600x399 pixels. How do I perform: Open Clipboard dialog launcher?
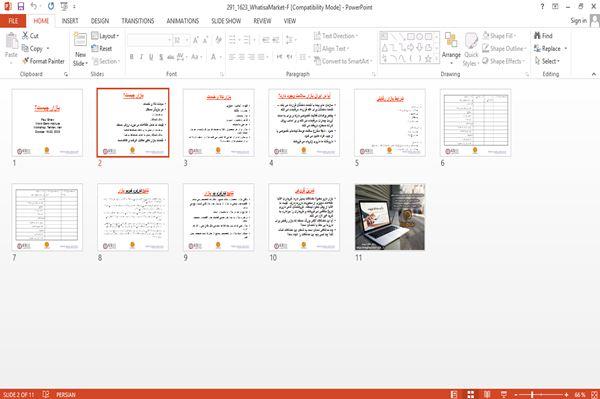[x=66, y=74]
